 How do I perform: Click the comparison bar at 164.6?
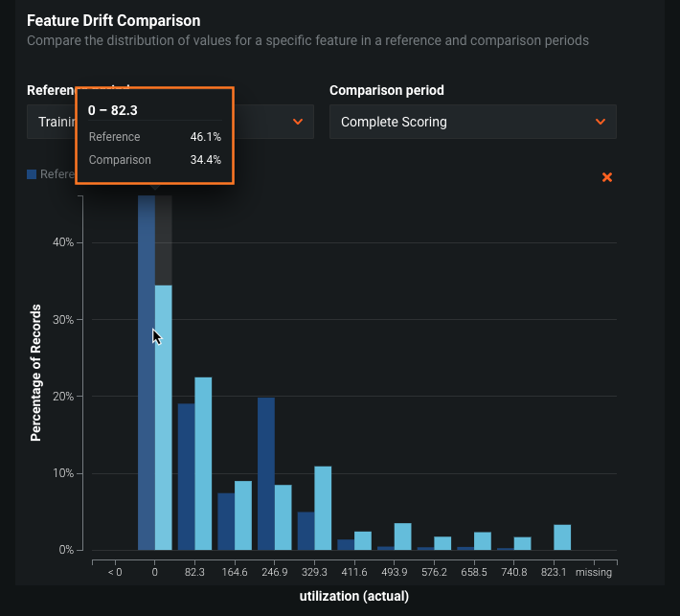(243, 515)
